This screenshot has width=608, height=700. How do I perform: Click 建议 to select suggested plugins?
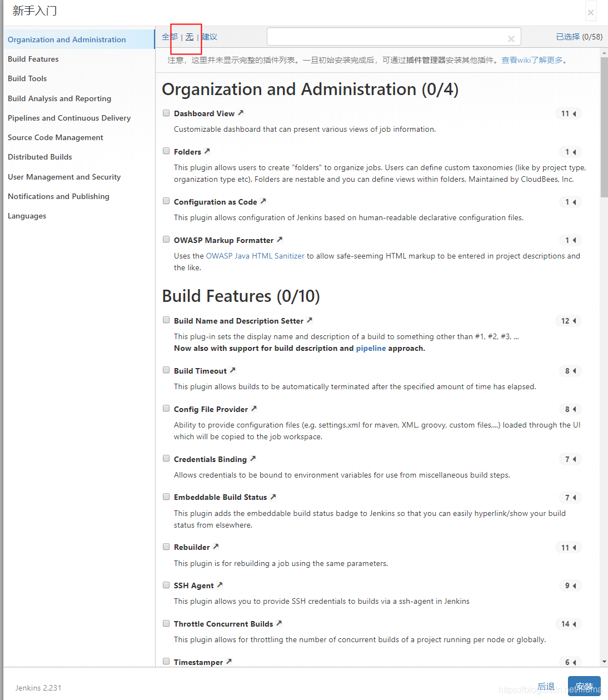point(209,37)
